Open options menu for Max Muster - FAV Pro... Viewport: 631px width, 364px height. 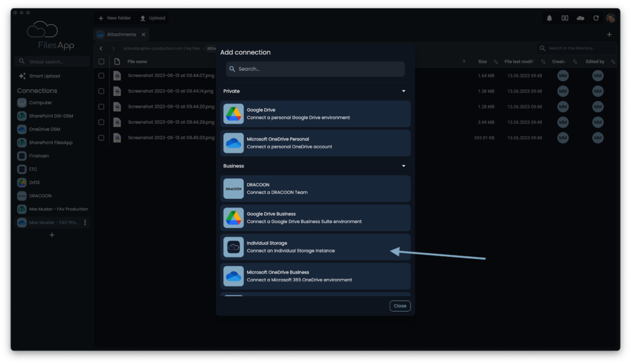(85, 222)
